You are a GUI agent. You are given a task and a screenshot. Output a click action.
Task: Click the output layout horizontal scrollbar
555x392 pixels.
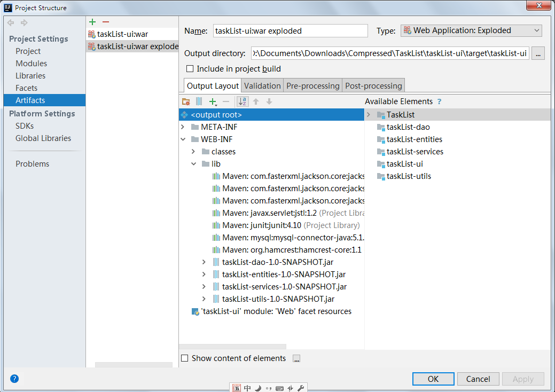pyautogui.click(x=232, y=347)
